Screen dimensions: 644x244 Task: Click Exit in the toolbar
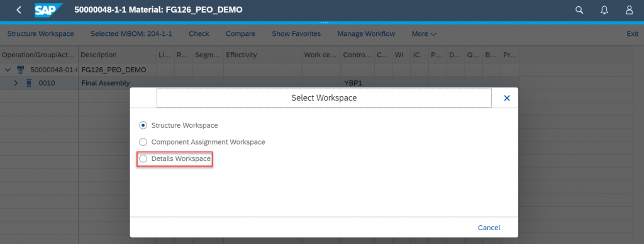(x=633, y=34)
